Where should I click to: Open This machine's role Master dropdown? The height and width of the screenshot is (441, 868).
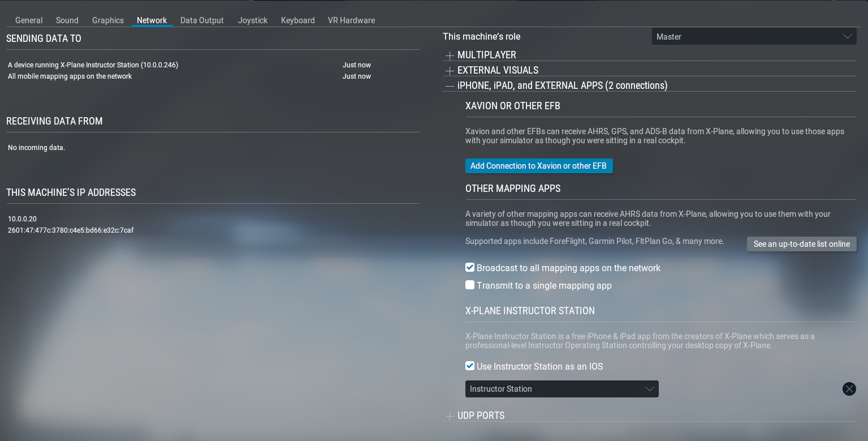click(754, 37)
